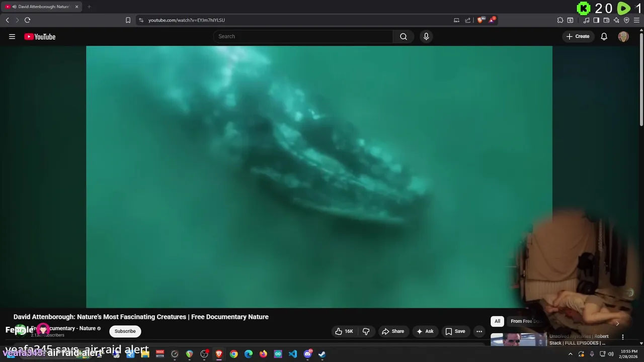
Task: Open the clock showing 10:55 PM
Action: pos(629,354)
